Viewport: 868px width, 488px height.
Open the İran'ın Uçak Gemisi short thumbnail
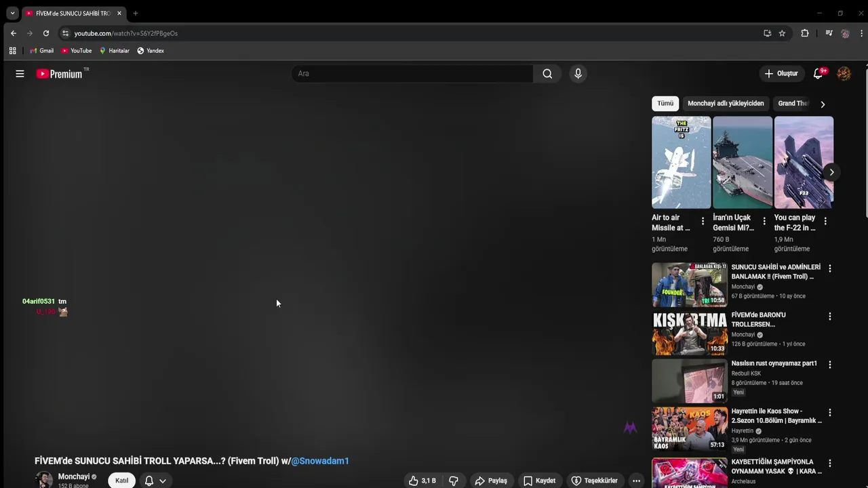pos(743,163)
